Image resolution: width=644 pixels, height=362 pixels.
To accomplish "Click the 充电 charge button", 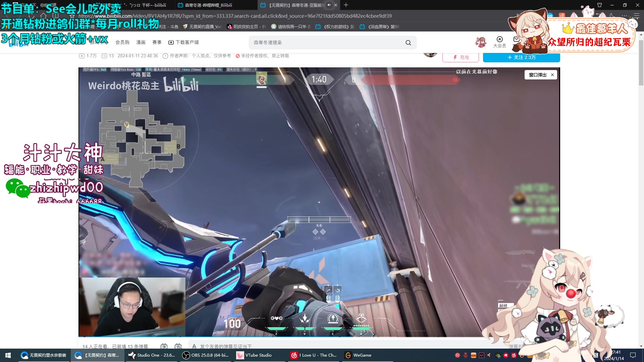I will [461, 57].
